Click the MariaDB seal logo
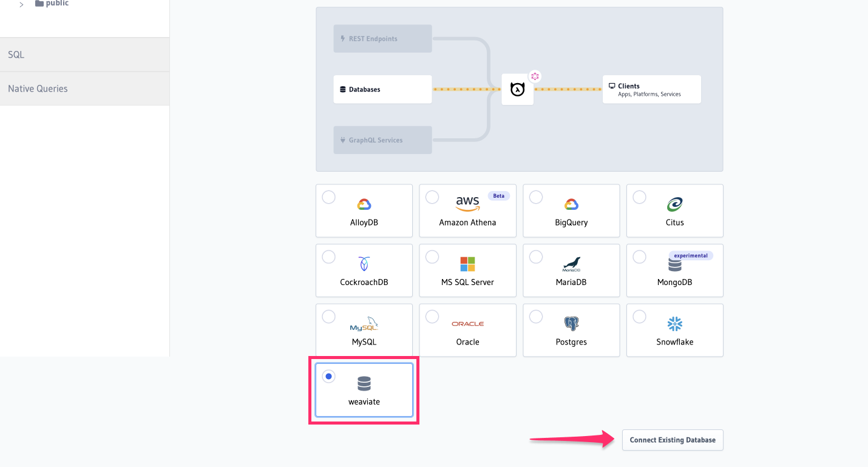868x467 pixels. pyautogui.click(x=571, y=263)
